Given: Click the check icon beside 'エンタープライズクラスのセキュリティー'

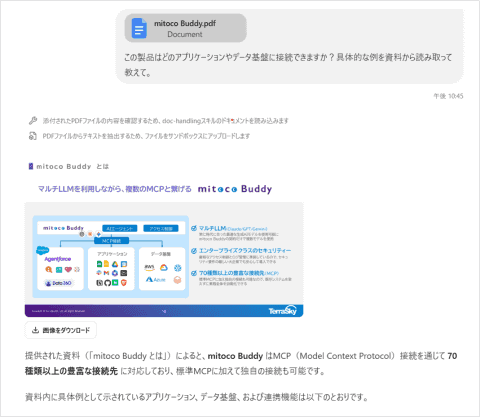Looking at the screenshot, I should click(x=194, y=251).
